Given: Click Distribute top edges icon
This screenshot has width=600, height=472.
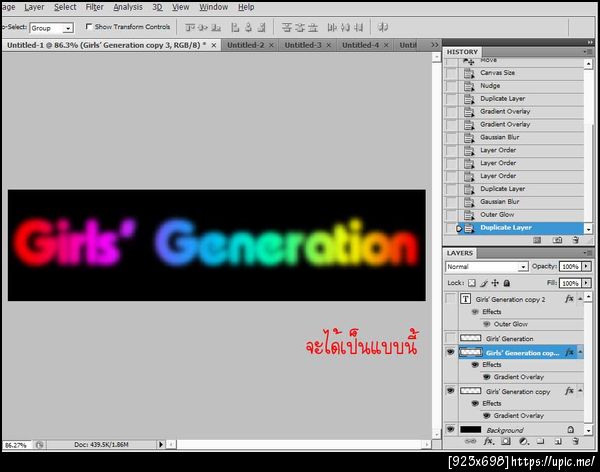Looking at the screenshot, I should tap(287, 28).
